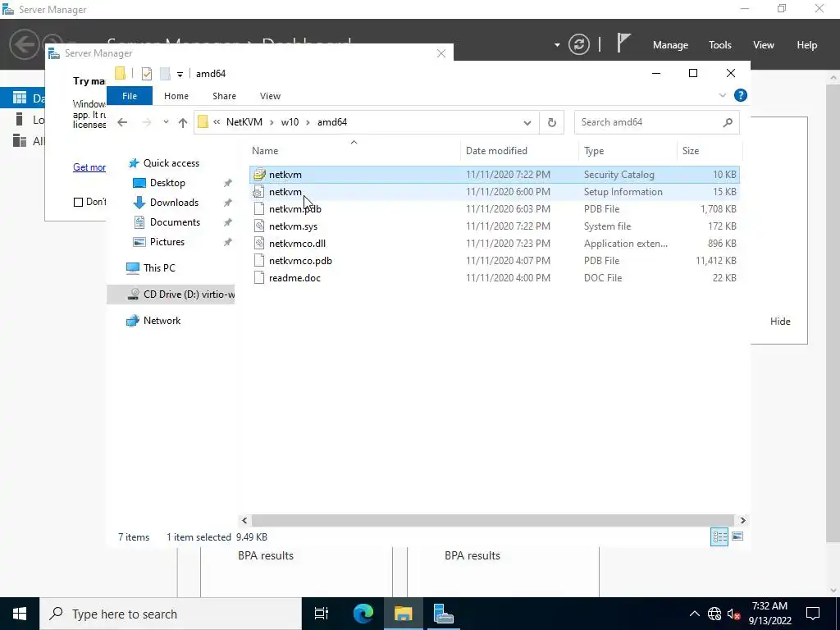Navigate to NetKVM breadcrumb

pos(244,122)
